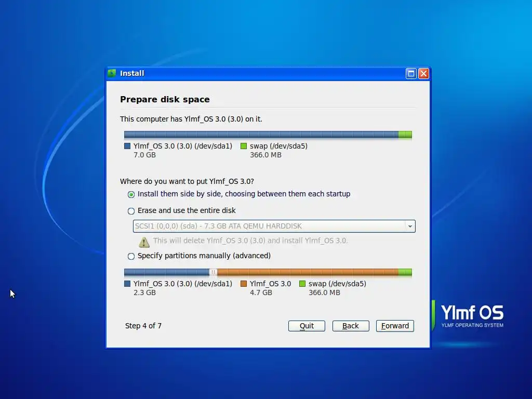Click the blue sda1 swatch in the bottom legend
Viewport: 532px width, 399px height.
(x=127, y=284)
